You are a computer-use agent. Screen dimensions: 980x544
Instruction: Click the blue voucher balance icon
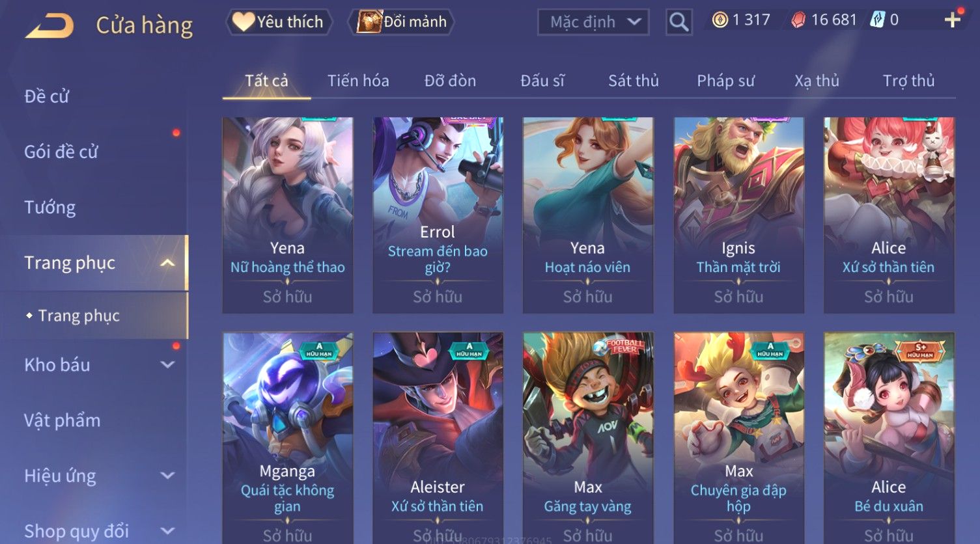(877, 20)
